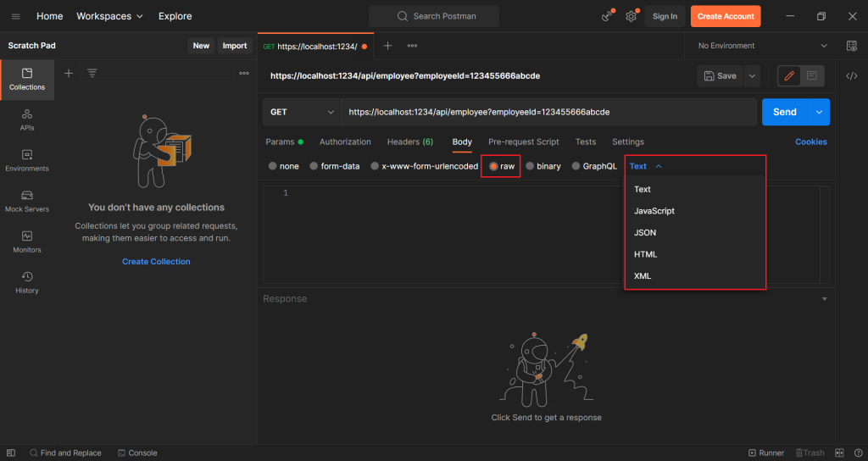The image size is (868, 461).
Task: Open the Trash
Action: [x=810, y=453]
